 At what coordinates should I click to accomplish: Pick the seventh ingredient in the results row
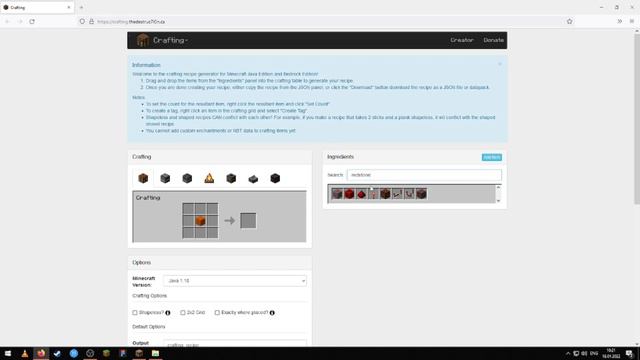pos(409,194)
